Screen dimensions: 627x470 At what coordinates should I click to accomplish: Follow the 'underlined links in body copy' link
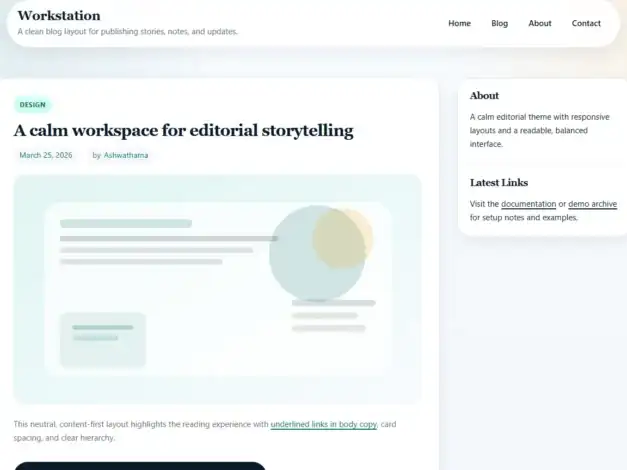(323, 424)
